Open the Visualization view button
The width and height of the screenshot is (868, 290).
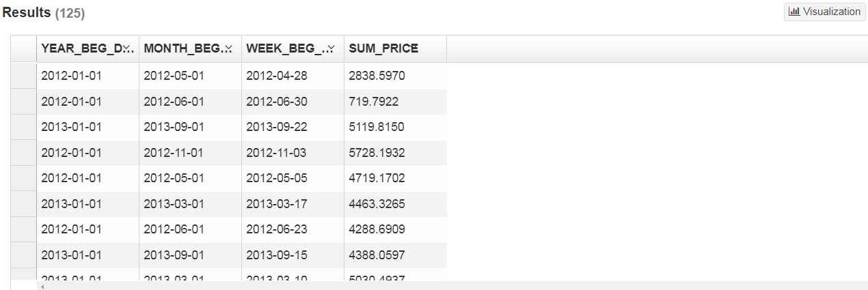[x=824, y=12]
